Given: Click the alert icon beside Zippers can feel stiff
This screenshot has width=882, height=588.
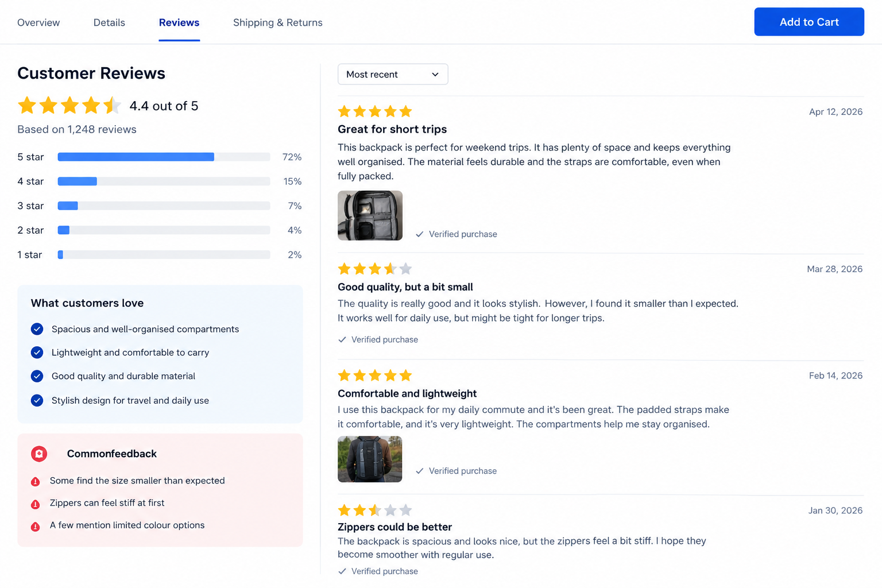Looking at the screenshot, I should pos(36,504).
